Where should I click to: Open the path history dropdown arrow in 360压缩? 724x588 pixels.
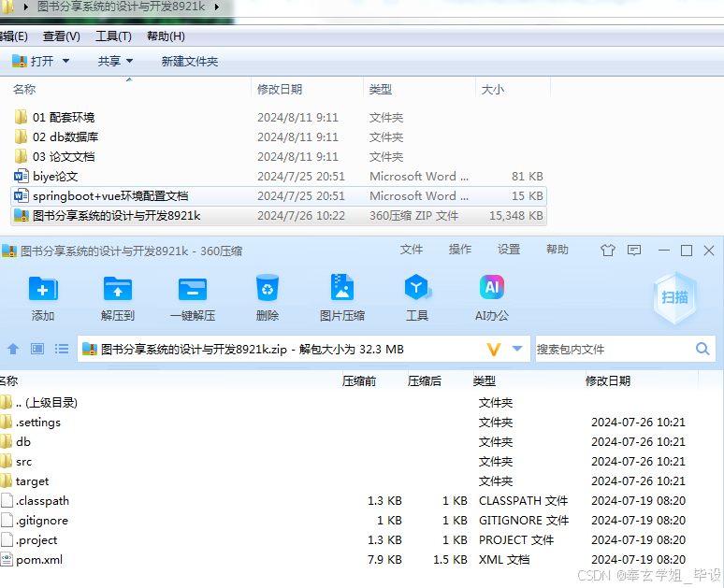[x=517, y=349]
